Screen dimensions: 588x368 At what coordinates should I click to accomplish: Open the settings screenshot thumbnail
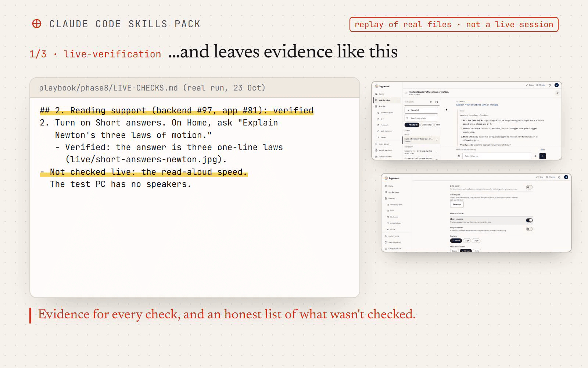pos(476,213)
